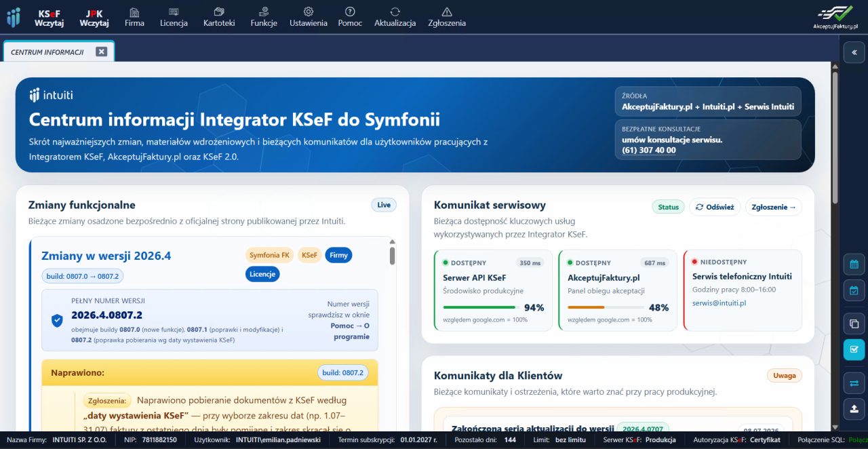The width and height of the screenshot is (868, 449).
Task: Click the Limit bez limitu status entry
Action: point(560,440)
